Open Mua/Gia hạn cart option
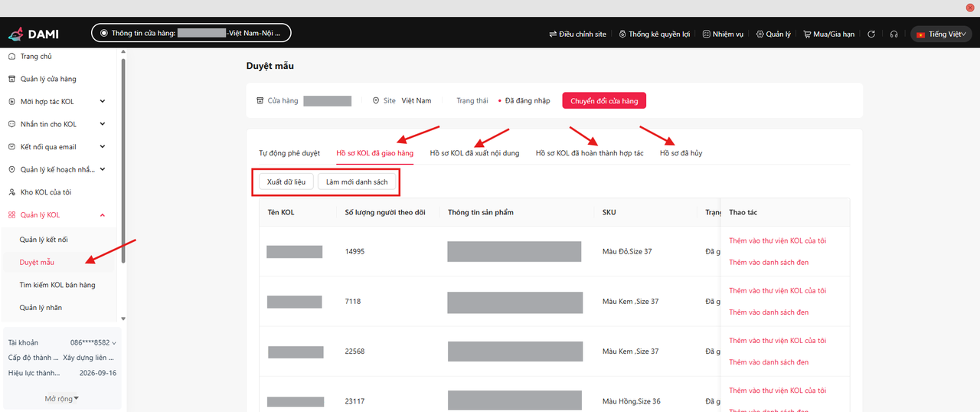This screenshot has height=412, width=980. [828, 34]
